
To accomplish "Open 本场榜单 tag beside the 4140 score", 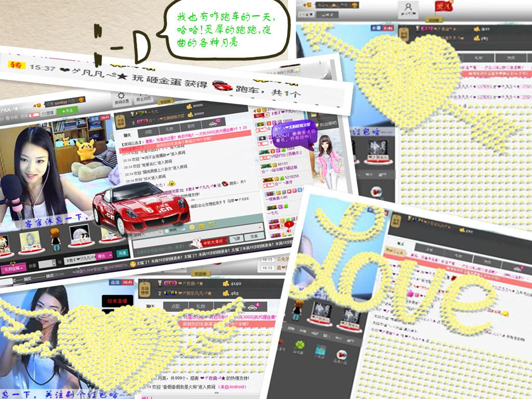I will [x=144, y=289].
